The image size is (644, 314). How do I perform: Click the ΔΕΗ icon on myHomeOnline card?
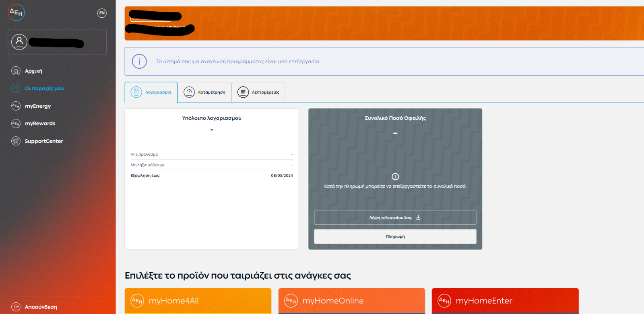[x=291, y=301]
